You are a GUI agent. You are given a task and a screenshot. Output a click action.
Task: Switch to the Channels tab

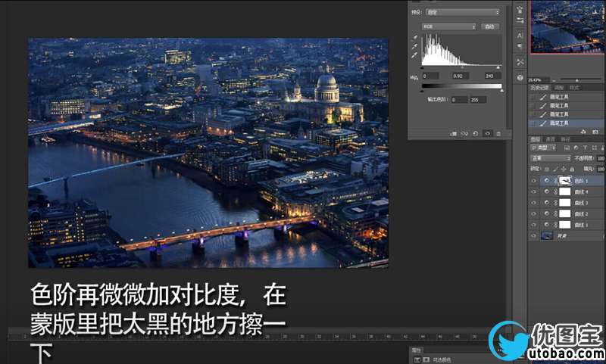551,139
